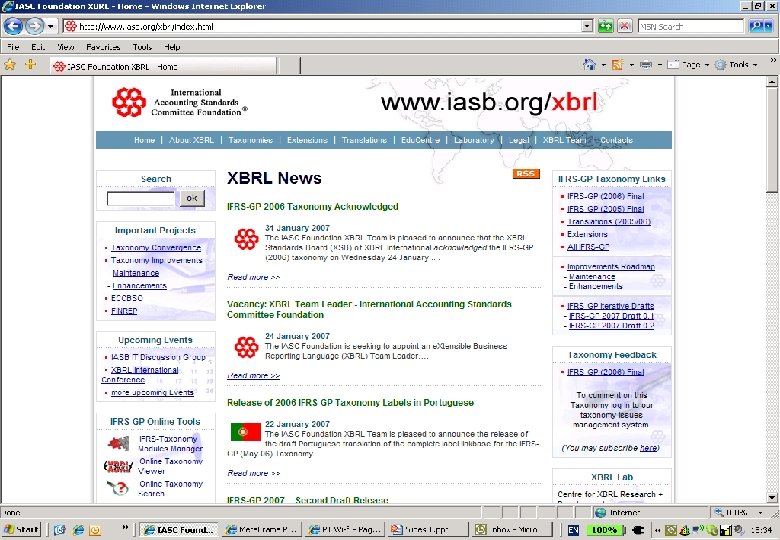This screenshot has width=780, height=540.
Task: Open the View menu
Action: [66, 47]
